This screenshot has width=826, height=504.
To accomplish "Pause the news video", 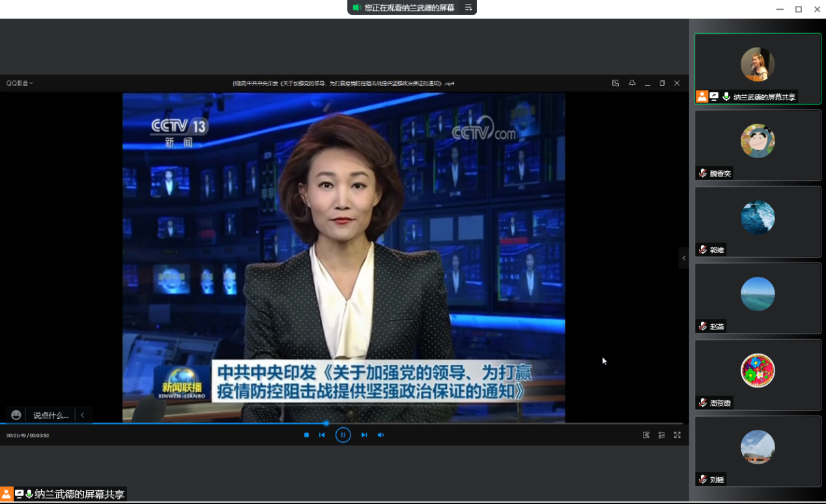I will coord(343,435).
